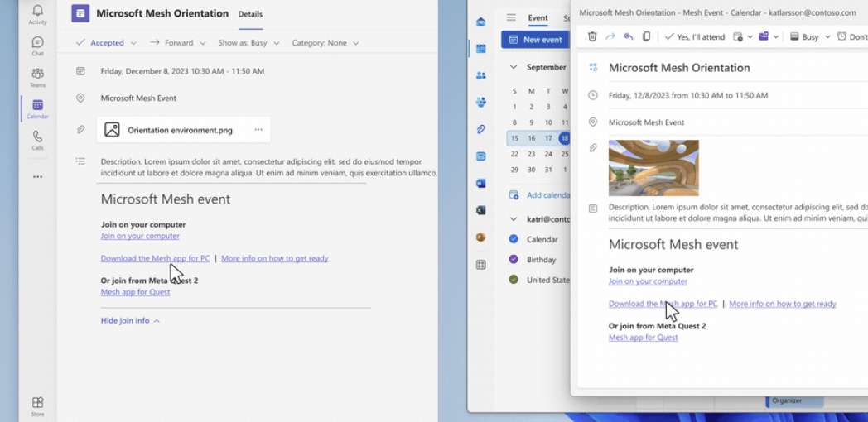The height and width of the screenshot is (422, 868).
Task: Open the Store icon in Teams
Action: point(37,405)
